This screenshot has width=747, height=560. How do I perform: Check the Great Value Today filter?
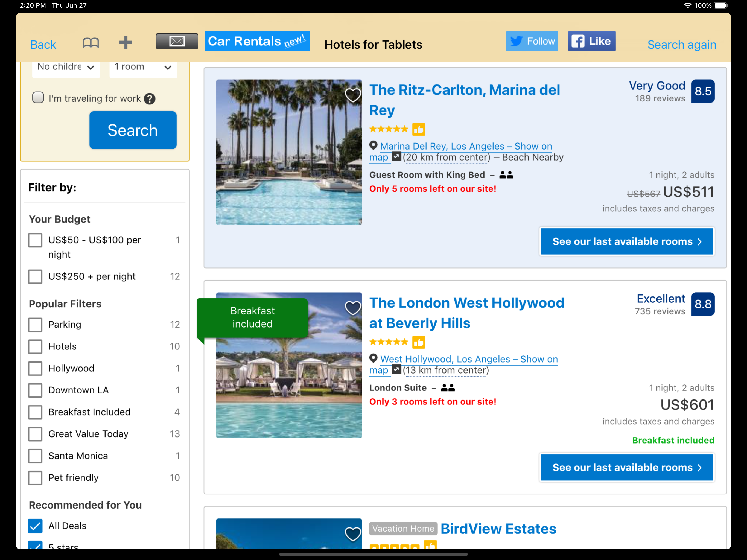[36, 434]
